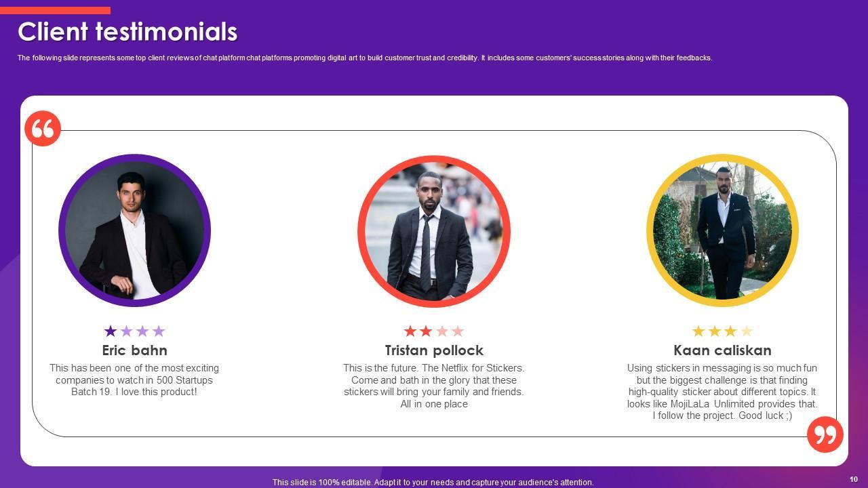Click the Kaan caliskan name heading
868x488 pixels.
pyautogui.click(x=722, y=350)
